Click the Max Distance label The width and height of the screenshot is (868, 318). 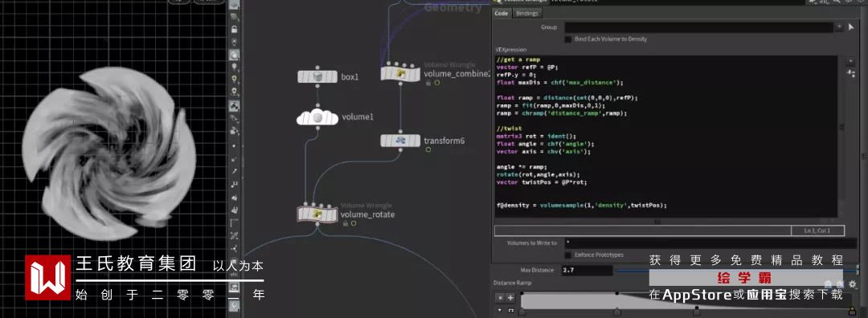coord(537,271)
